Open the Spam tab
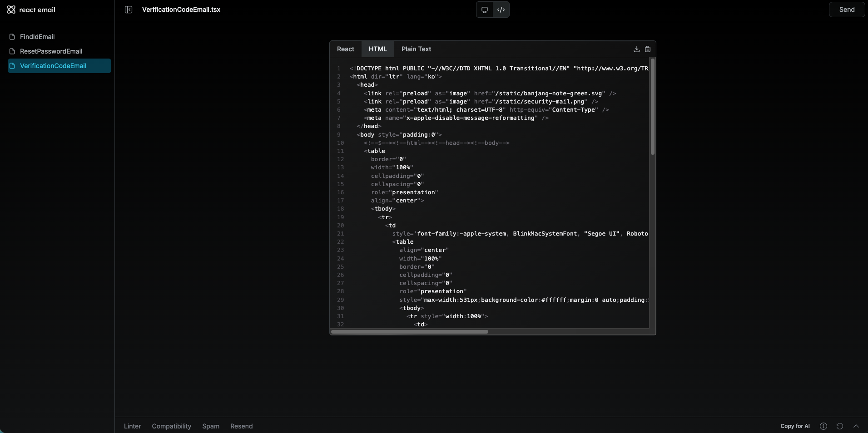868x433 pixels. click(211, 426)
